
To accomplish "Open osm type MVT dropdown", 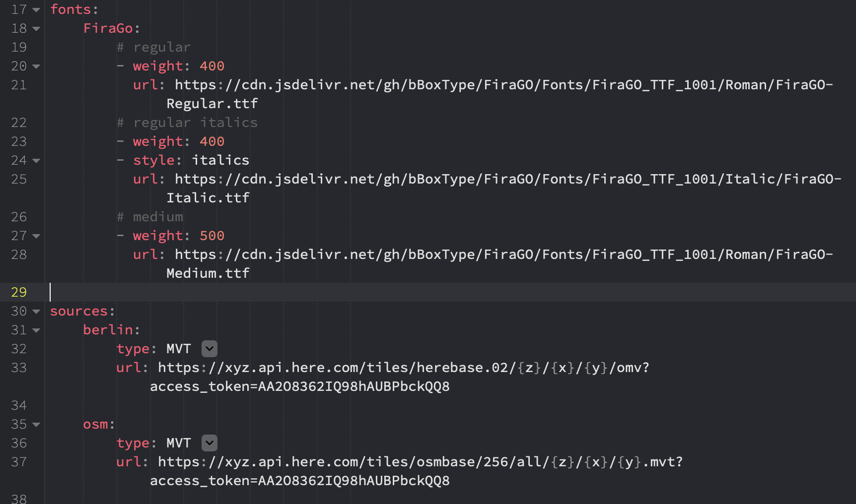I will (210, 443).
